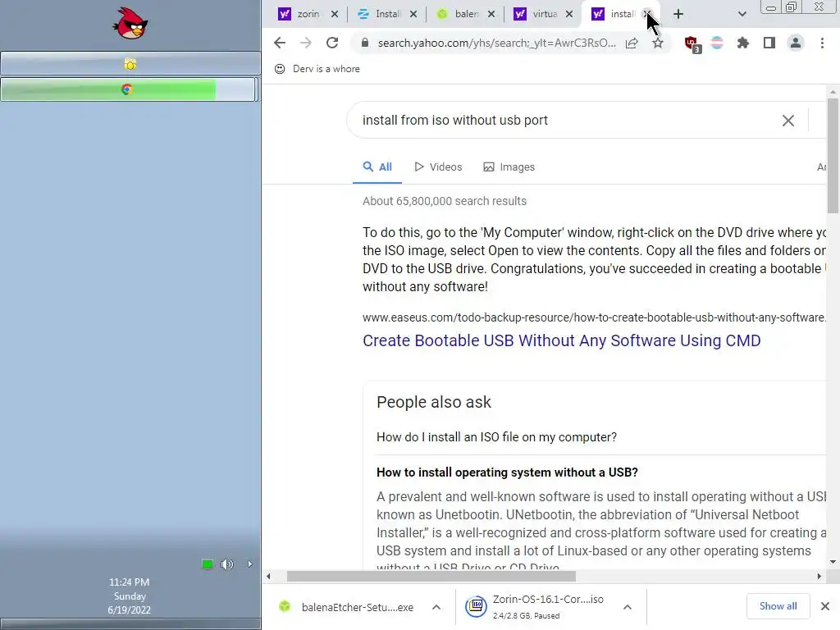This screenshot has height=630, width=840.
Task: Click the Yahoo search query field
Action: [568, 120]
